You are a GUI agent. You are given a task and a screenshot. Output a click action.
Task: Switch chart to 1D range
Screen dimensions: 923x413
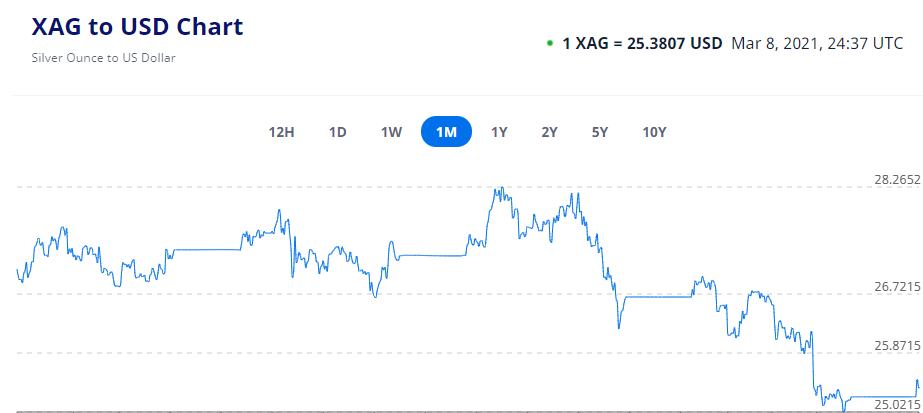(x=338, y=132)
